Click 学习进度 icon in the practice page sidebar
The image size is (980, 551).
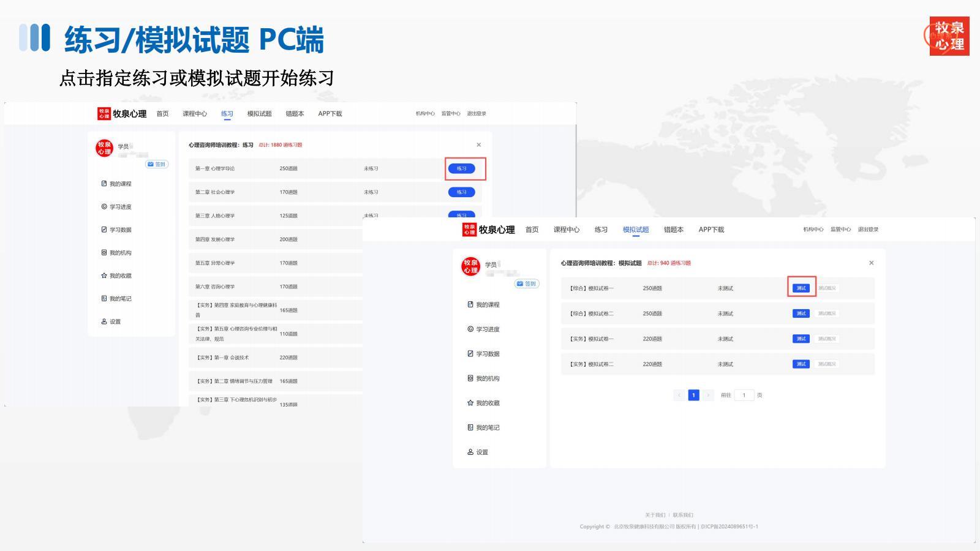[104, 207]
